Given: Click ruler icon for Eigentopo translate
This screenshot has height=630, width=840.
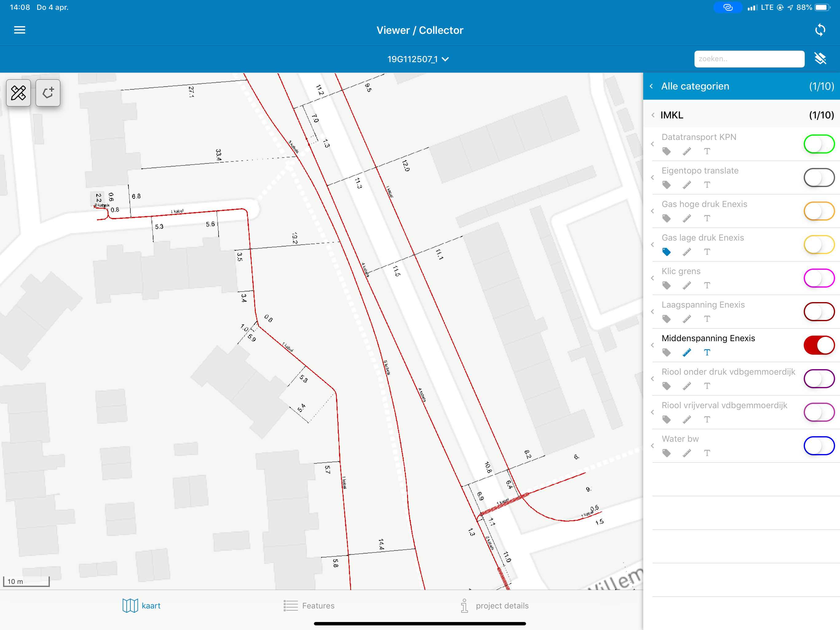Looking at the screenshot, I should pyautogui.click(x=687, y=185).
